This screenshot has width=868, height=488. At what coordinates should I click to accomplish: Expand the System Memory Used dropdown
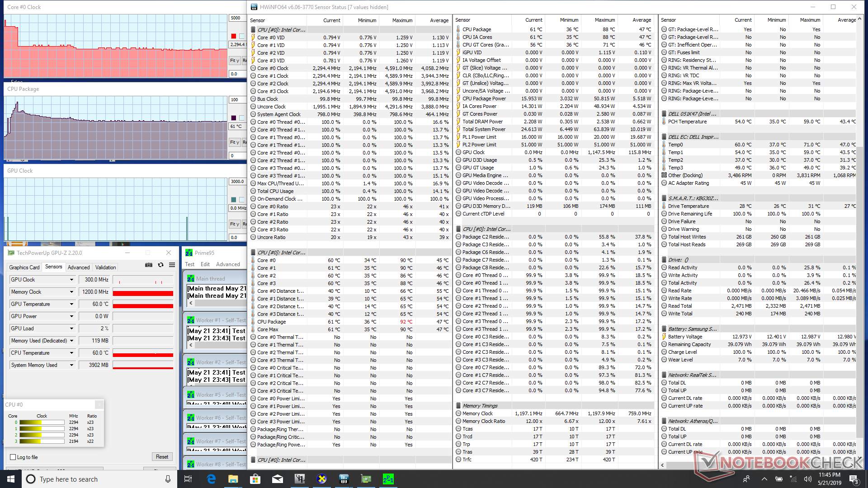pyautogui.click(x=71, y=365)
